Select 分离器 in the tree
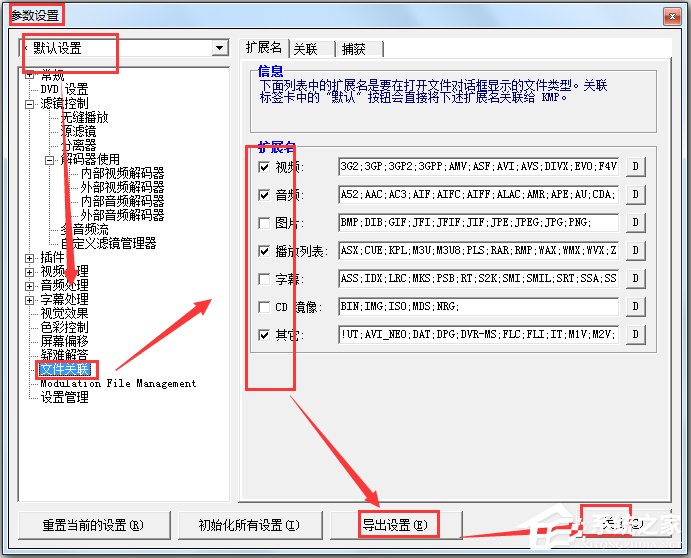Image resolution: width=691 pixels, height=558 pixels. [x=78, y=145]
